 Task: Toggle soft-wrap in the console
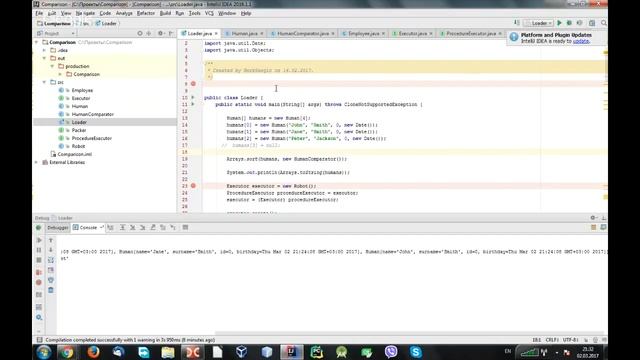[51, 260]
